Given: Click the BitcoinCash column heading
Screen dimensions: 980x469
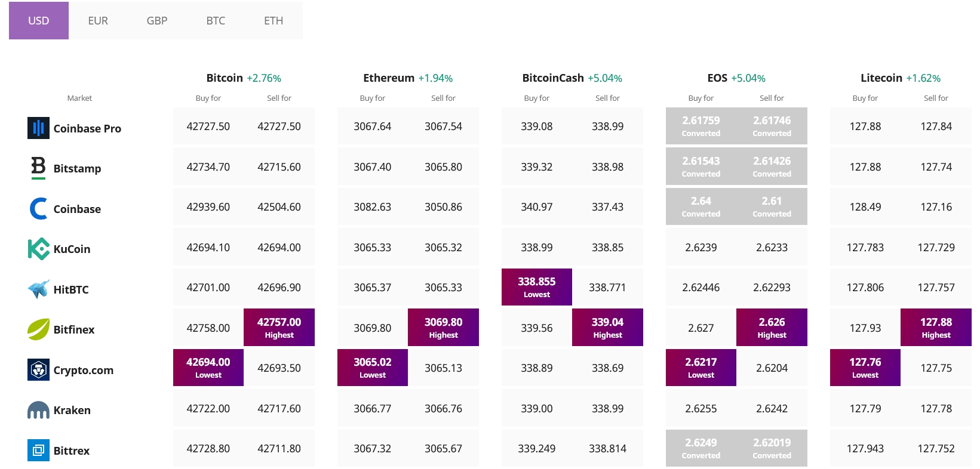Looking at the screenshot, I should (553, 78).
